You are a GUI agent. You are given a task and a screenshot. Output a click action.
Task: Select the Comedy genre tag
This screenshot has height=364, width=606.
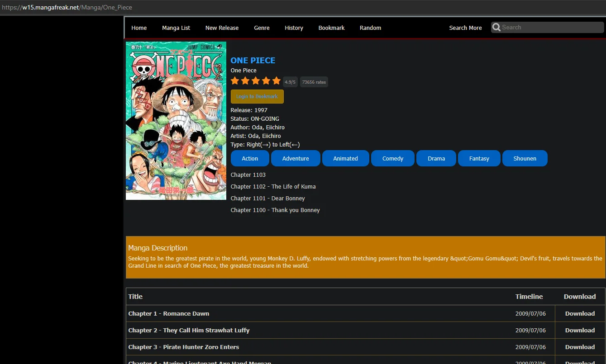click(393, 158)
